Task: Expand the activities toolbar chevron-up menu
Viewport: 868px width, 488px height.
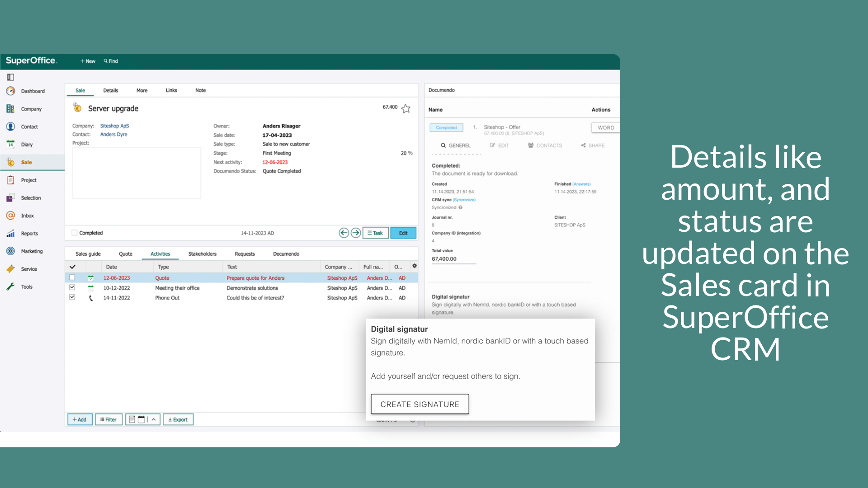Action: click(154, 420)
